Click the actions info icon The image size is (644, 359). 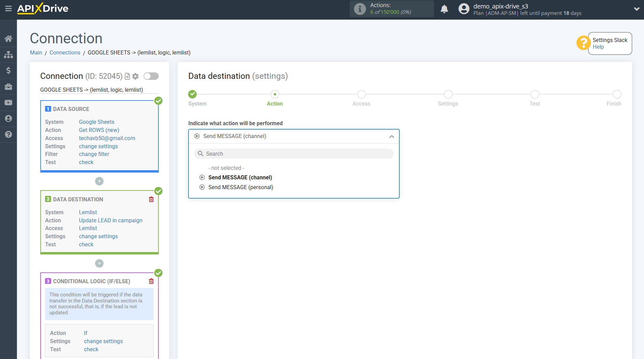click(360, 9)
